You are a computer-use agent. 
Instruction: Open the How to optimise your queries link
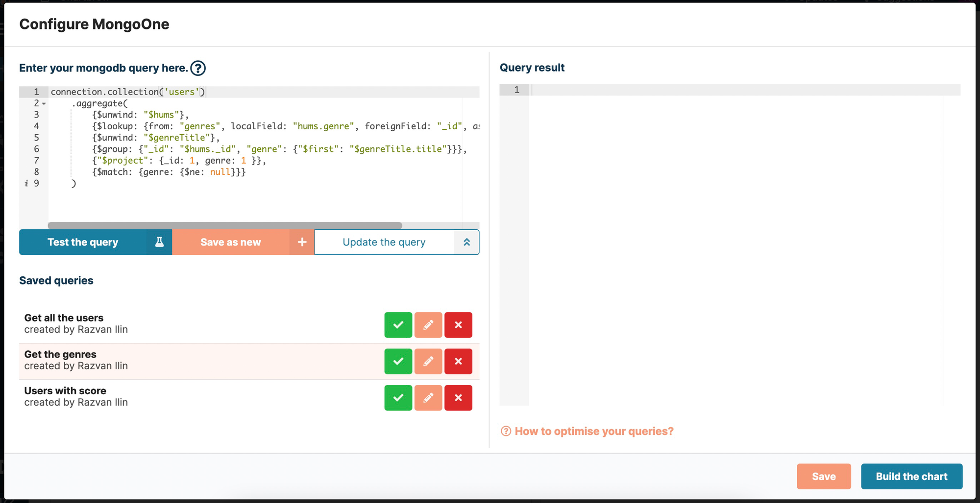click(594, 431)
